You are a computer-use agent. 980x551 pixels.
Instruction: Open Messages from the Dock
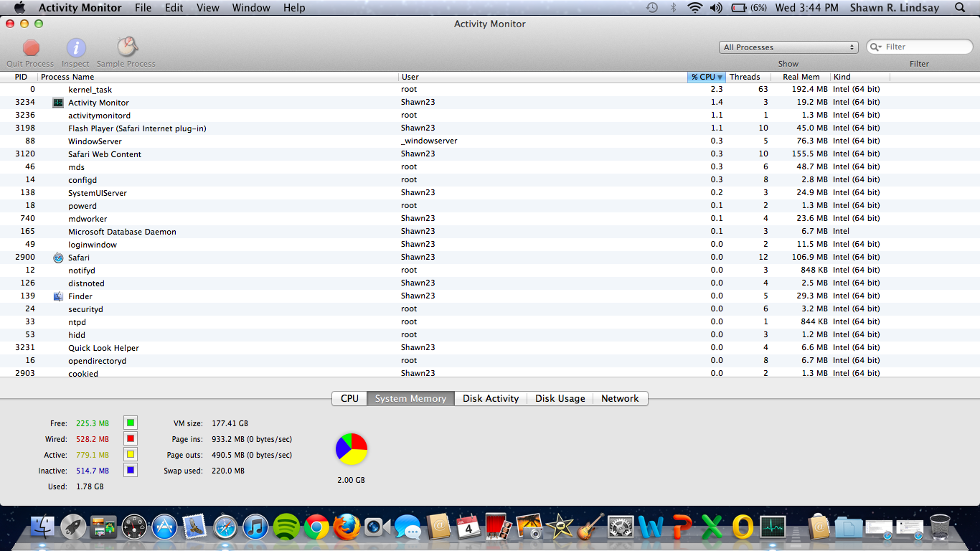(408, 529)
